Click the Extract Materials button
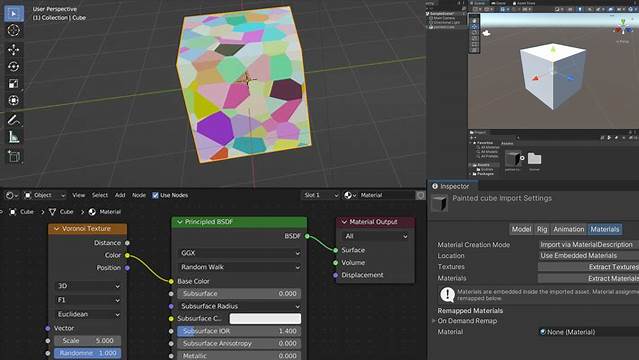Viewport: 639px width, 360px height. [x=588, y=278]
